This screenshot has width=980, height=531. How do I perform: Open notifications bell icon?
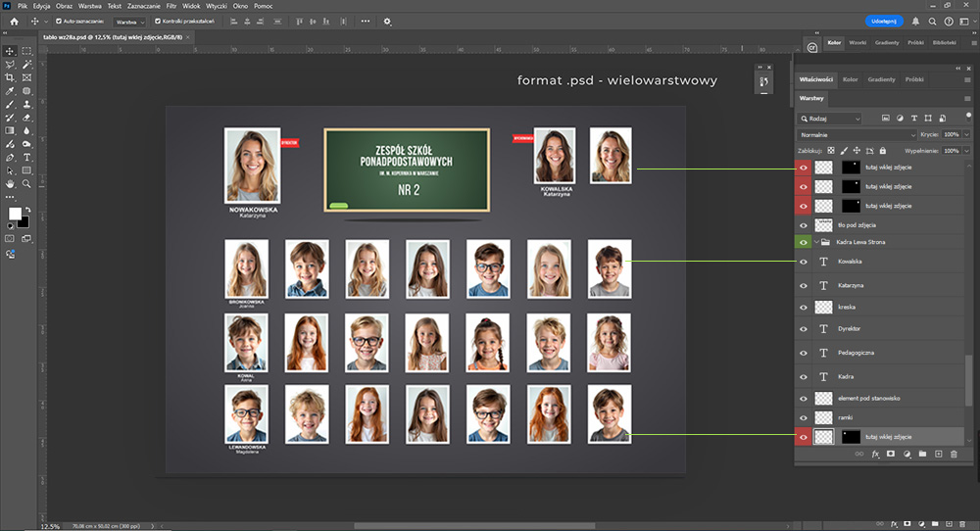point(915,22)
